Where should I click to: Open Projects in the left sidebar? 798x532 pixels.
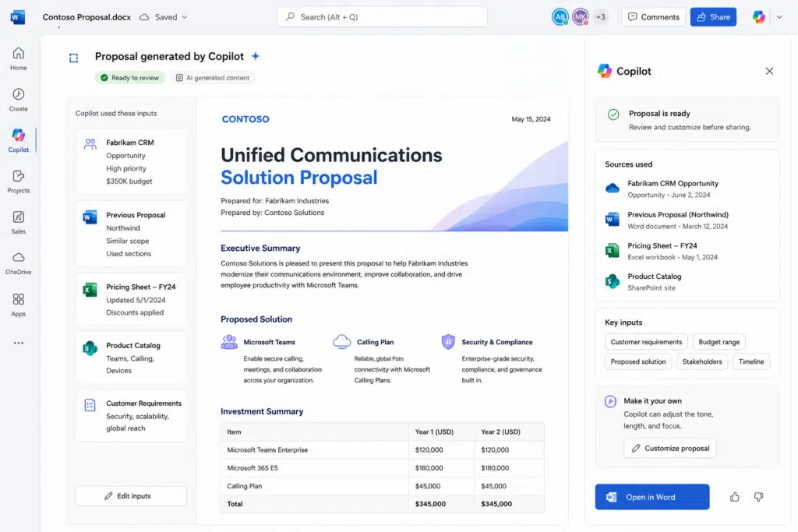tap(19, 182)
